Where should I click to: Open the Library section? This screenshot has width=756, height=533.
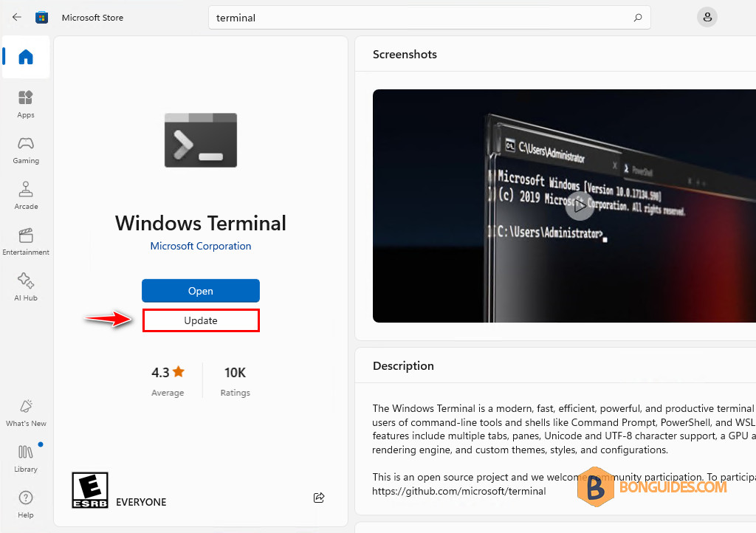tap(26, 458)
